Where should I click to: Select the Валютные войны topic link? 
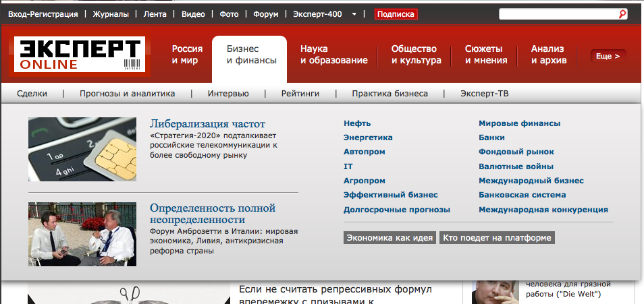pos(516,166)
